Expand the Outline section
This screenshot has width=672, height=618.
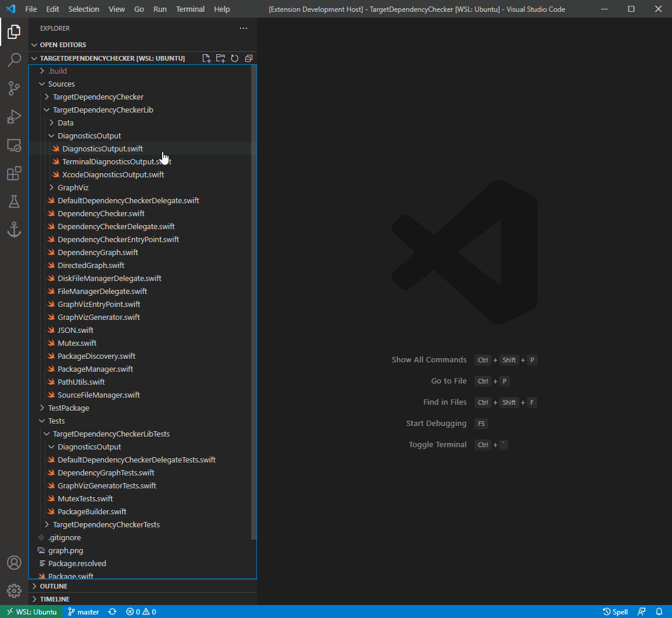tap(143, 586)
